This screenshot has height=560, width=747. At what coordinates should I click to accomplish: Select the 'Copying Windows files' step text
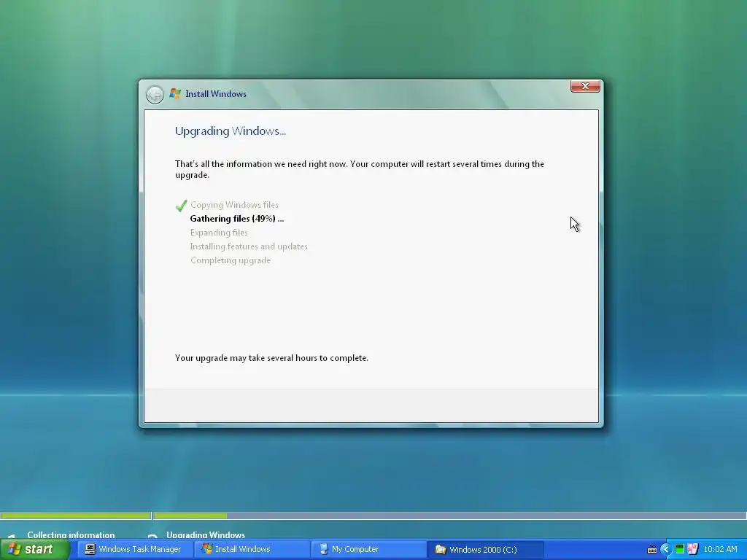[234, 205]
